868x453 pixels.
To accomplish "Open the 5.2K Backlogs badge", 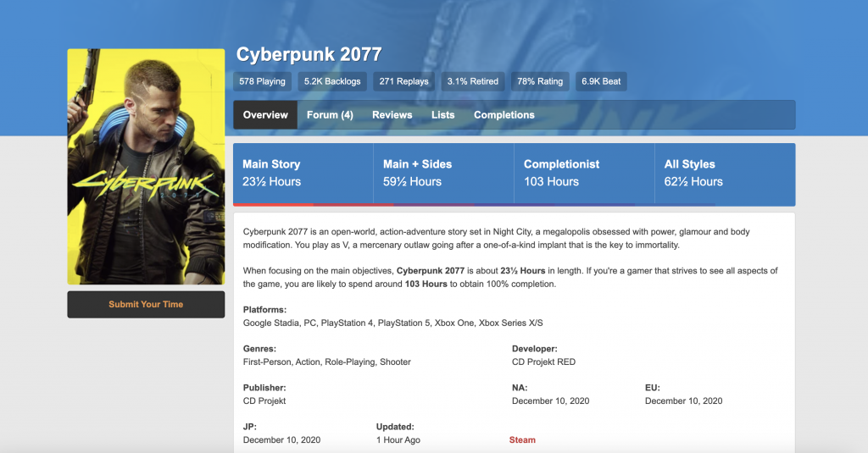I will coord(332,81).
